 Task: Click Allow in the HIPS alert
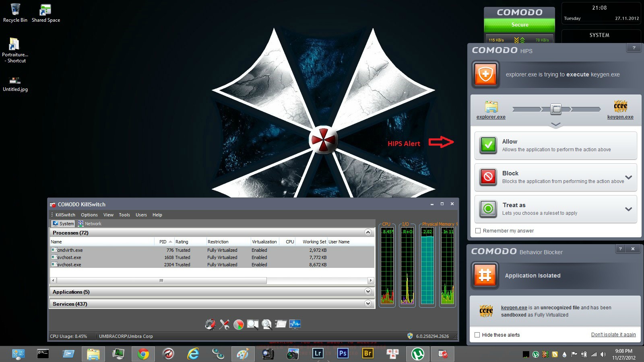click(555, 145)
